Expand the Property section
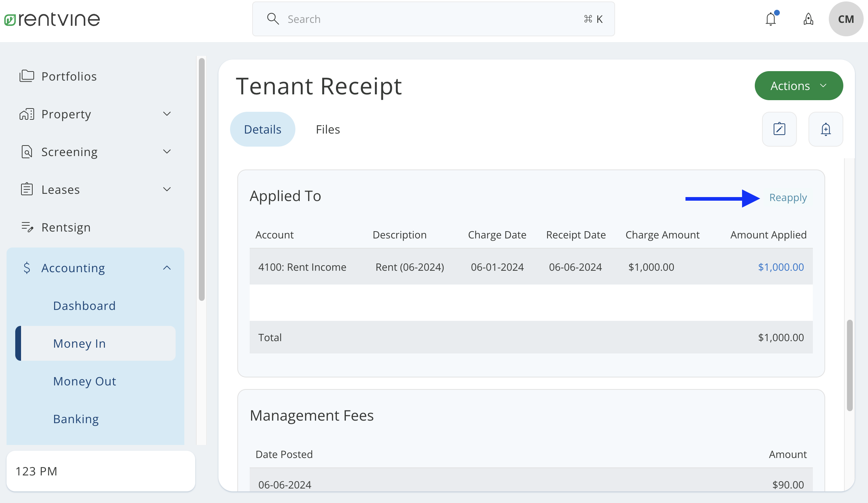Screen dimensions: 868x503 pyautogui.click(x=167, y=114)
